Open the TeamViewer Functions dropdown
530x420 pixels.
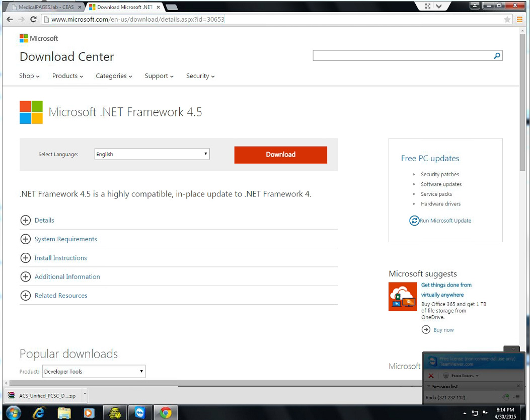pyautogui.click(x=461, y=375)
